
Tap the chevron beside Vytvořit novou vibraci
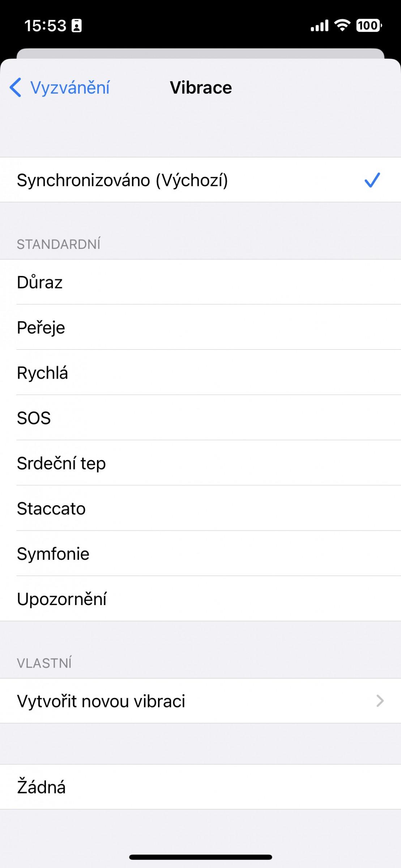pos(380,701)
